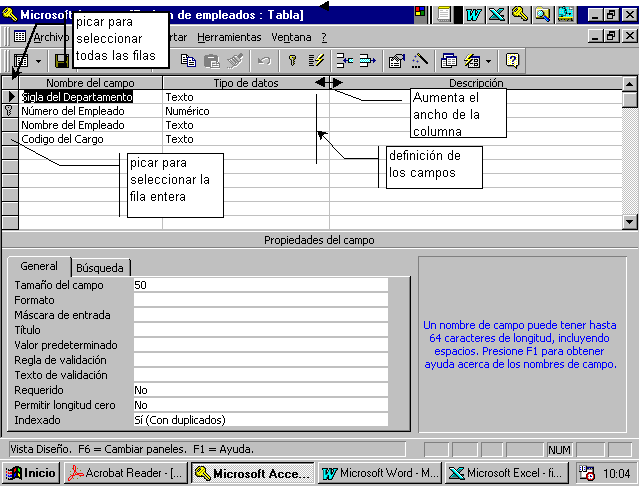
Task: Show the Database Window icon
Action: (x=448, y=61)
